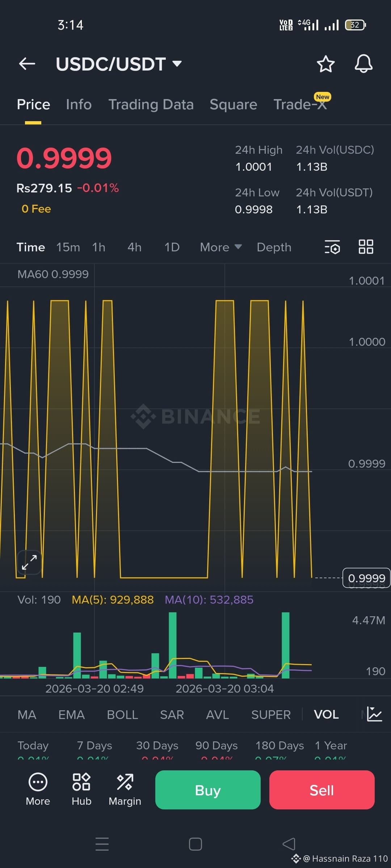Open the Hub icon
The width and height of the screenshot is (391, 868).
(81, 790)
